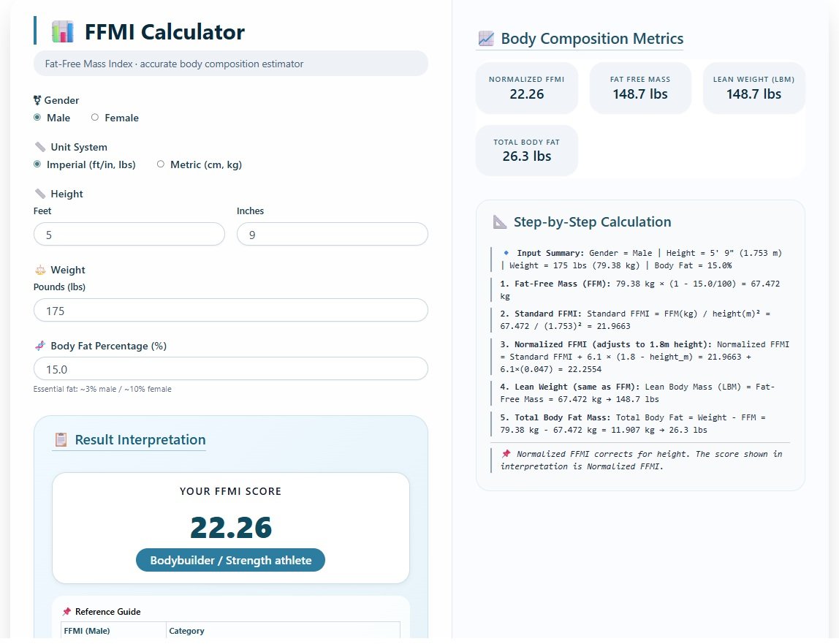Click the red pushpin icon before Normalized FFMI note
This screenshot has width=839, height=644.
point(506,453)
